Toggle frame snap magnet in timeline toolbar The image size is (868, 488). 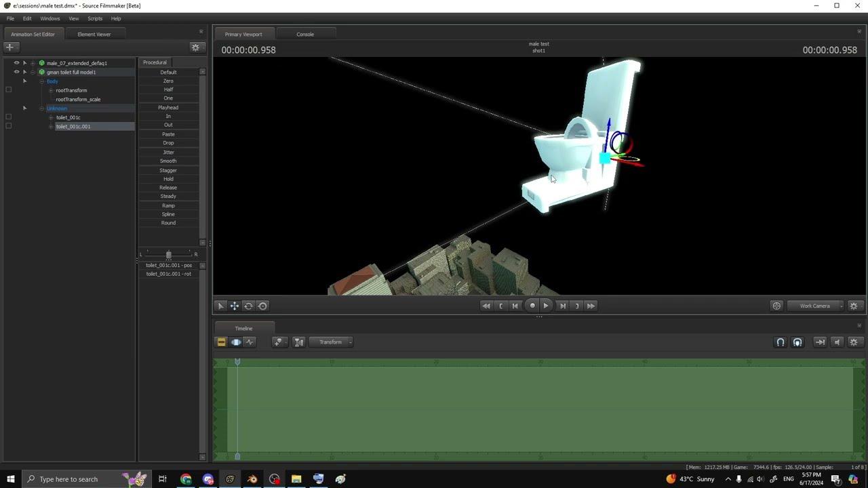pyautogui.click(x=797, y=342)
